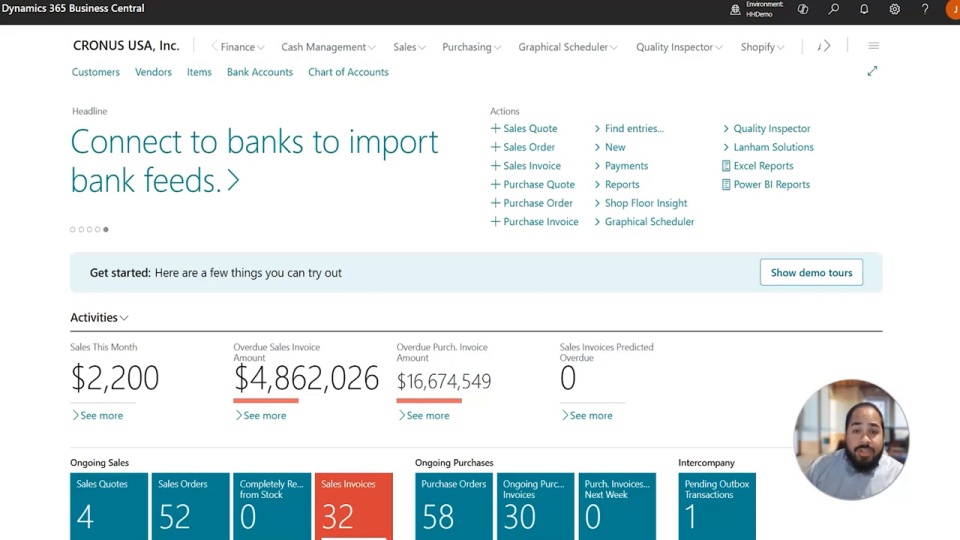The width and height of the screenshot is (960, 540).
Task: Open the Customers list
Action: [x=96, y=72]
